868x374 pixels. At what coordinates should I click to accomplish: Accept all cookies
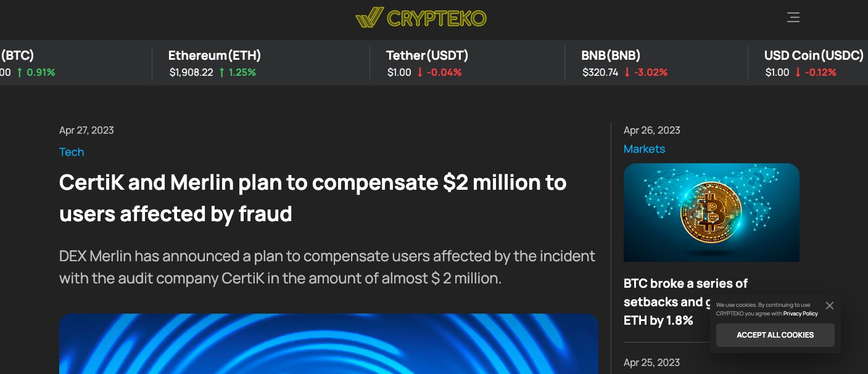(x=775, y=335)
